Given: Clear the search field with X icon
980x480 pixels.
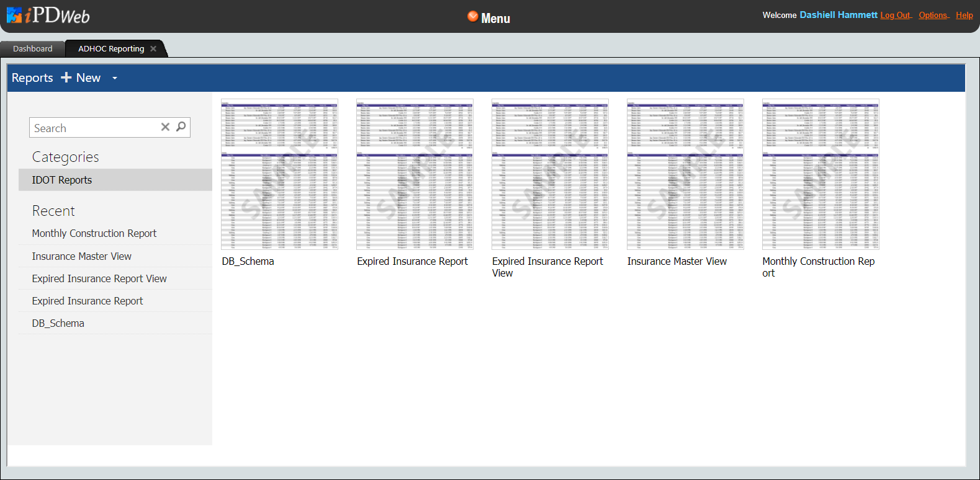Looking at the screenshot, I should (x=165, y=127).
